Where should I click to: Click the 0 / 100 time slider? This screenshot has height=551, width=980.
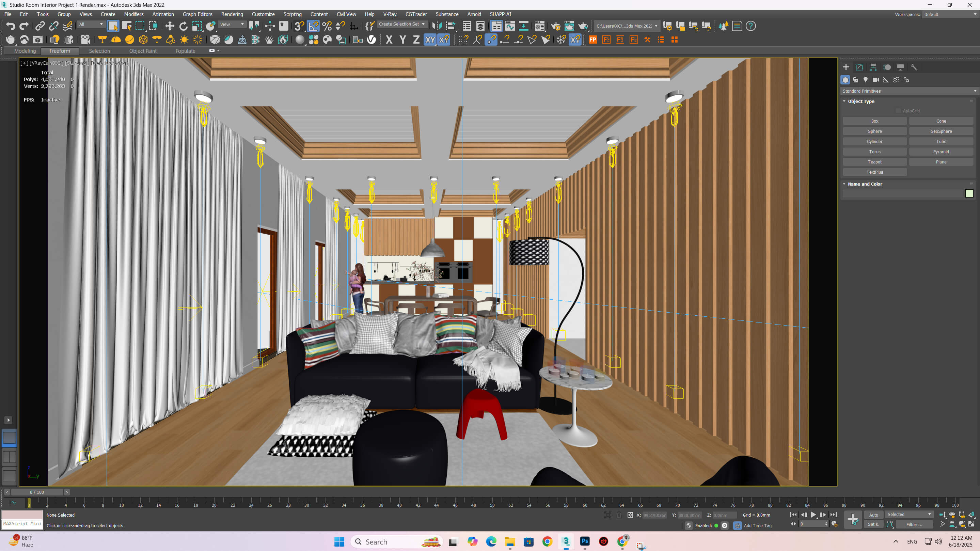click(x=37, y=492)
